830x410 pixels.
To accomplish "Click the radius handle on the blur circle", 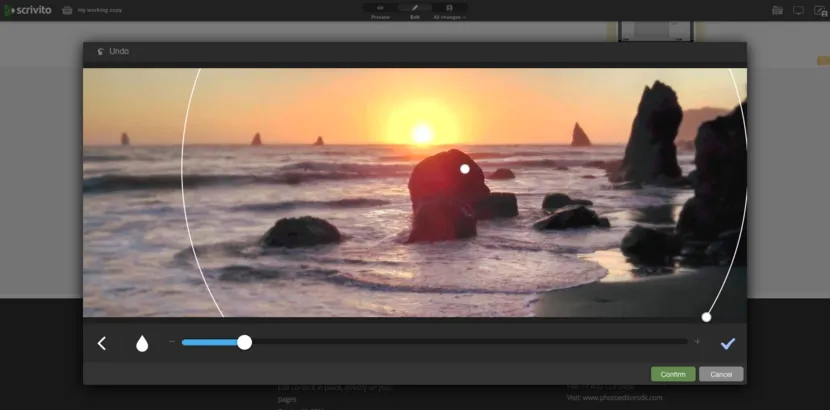I will [x=706, y=317].
